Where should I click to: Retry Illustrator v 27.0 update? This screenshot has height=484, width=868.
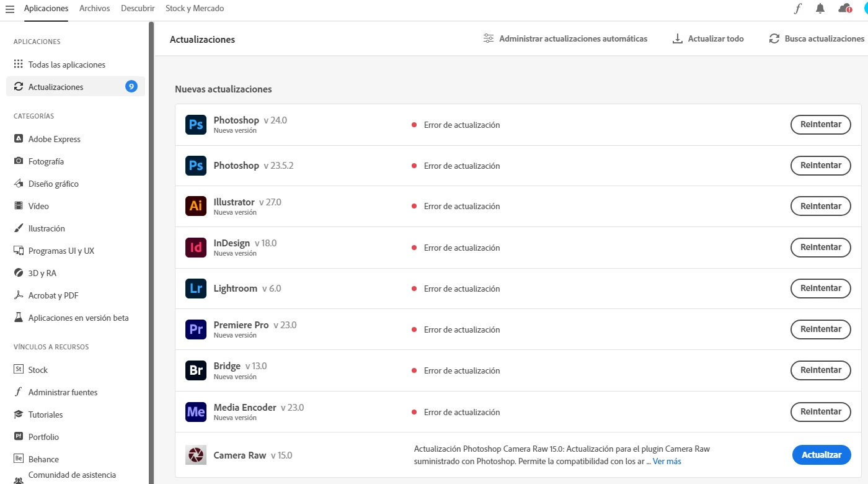click(x=821, y=206)
